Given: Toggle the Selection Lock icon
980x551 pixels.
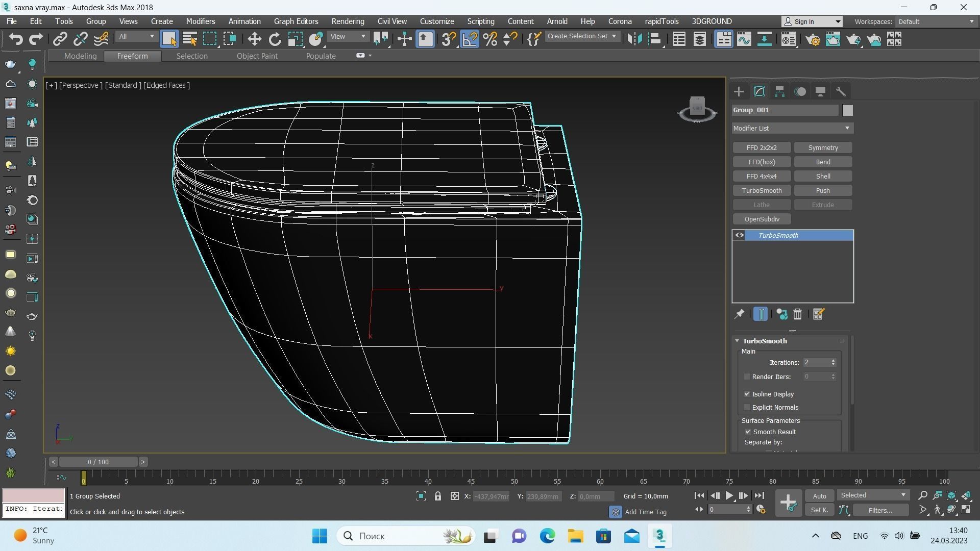Looking at the screenshot, I should pyautogui.click(x=437, y=496).
